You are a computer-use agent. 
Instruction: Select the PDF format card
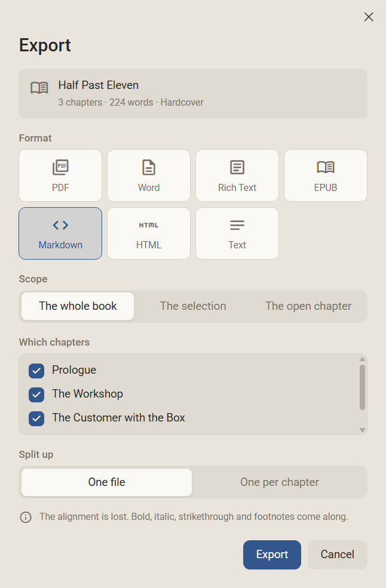(x=60, y=176)
